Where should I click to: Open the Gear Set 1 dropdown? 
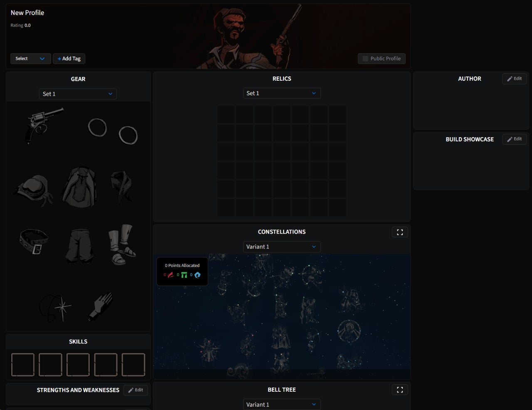pyautogui.click(x=78, y=94)
